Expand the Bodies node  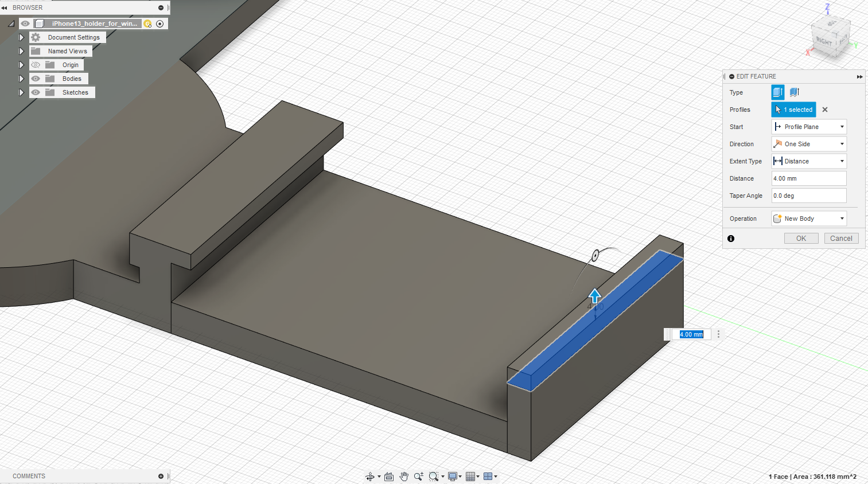(x=21, y=79)
